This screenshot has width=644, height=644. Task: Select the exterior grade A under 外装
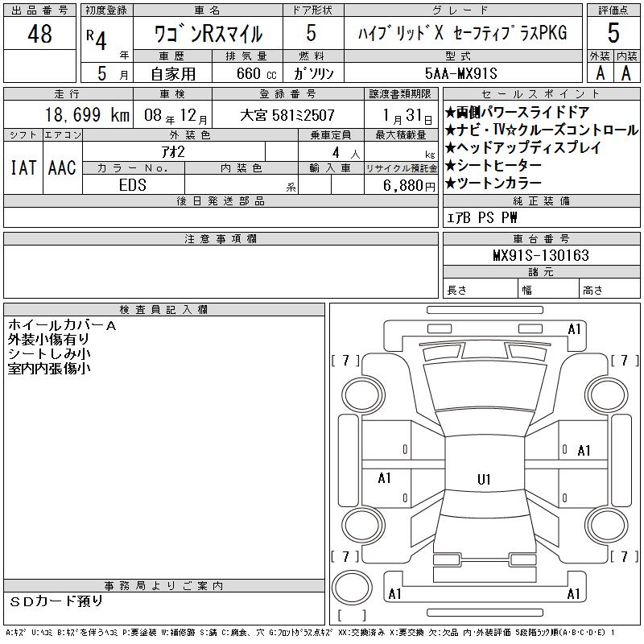601,73
